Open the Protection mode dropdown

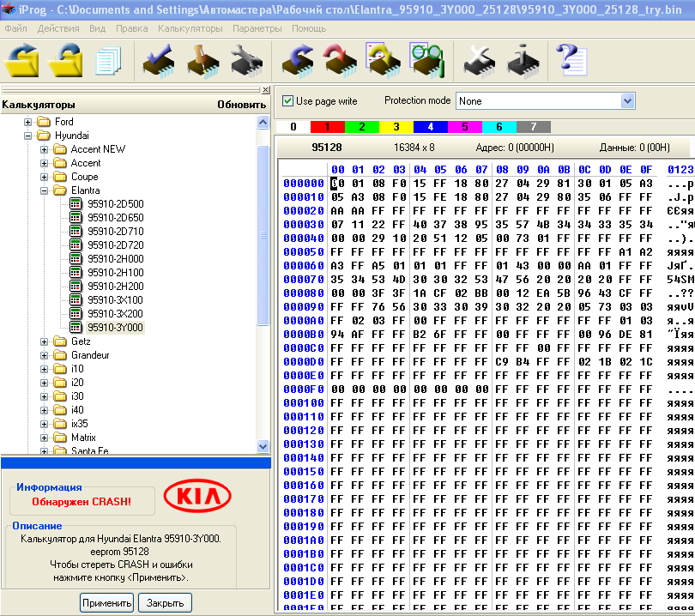click(626, 101)
